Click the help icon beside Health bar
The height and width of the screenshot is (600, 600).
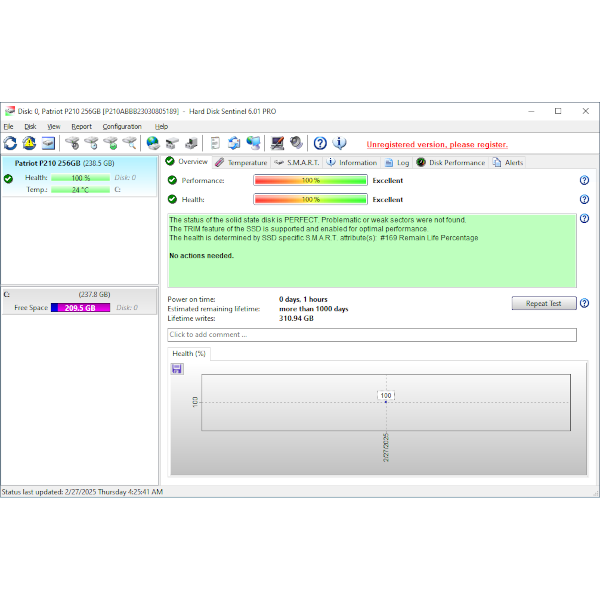click(x=584, y=199)
